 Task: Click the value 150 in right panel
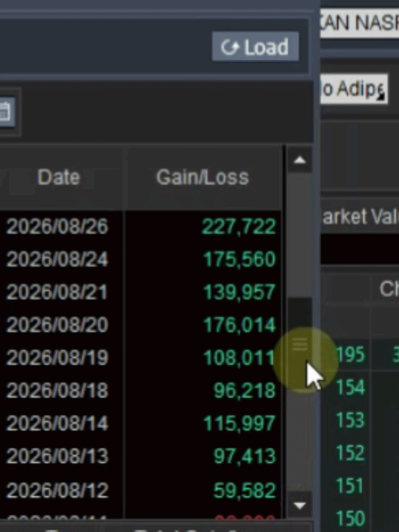[x=351, y=519]
